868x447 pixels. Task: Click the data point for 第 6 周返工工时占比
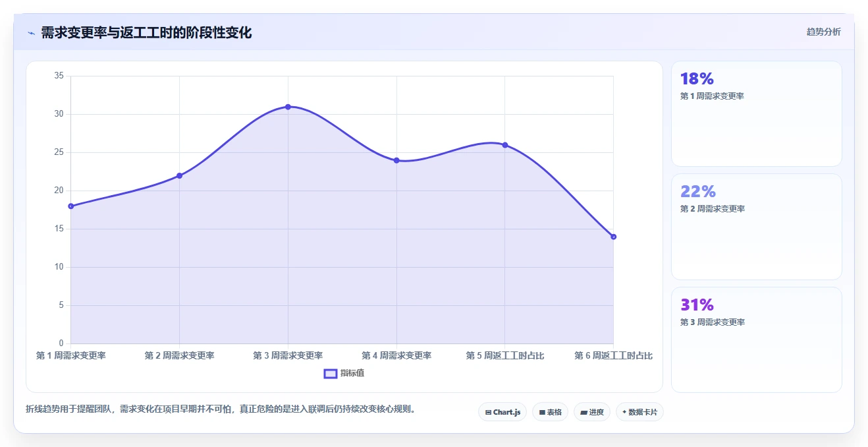point(613,237)
